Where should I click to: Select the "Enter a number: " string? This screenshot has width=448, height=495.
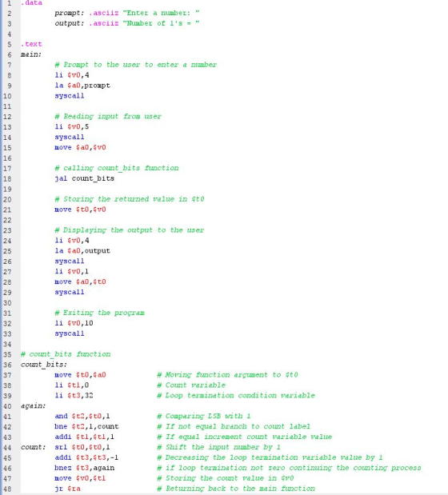point(161,13)
